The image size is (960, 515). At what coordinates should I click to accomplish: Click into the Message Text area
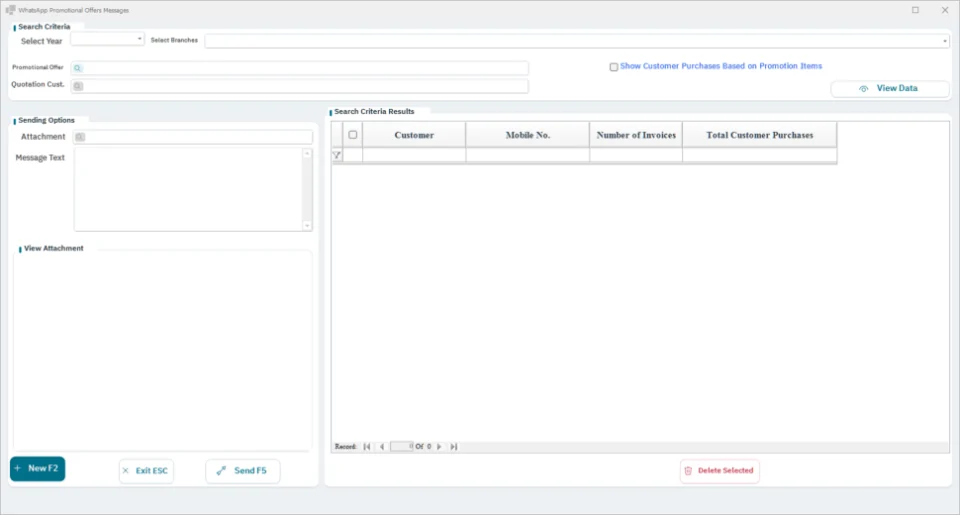189,189
